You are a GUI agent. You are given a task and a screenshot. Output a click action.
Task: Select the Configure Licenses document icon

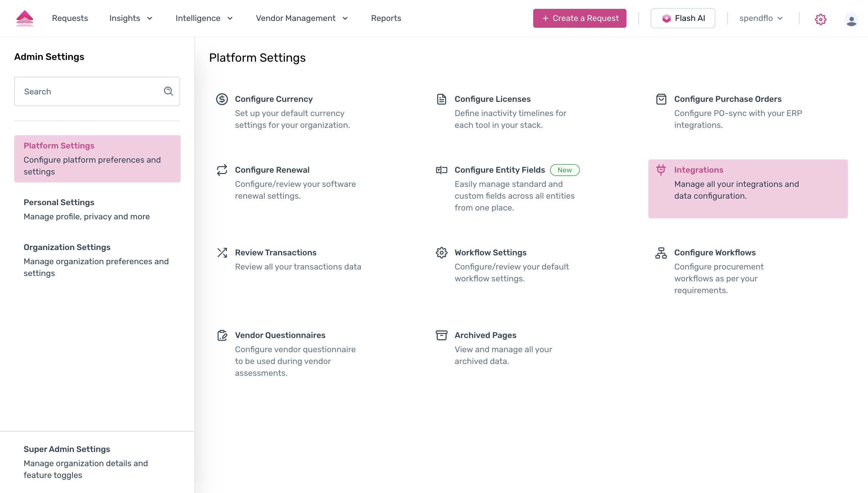click(x=441, y=99)
